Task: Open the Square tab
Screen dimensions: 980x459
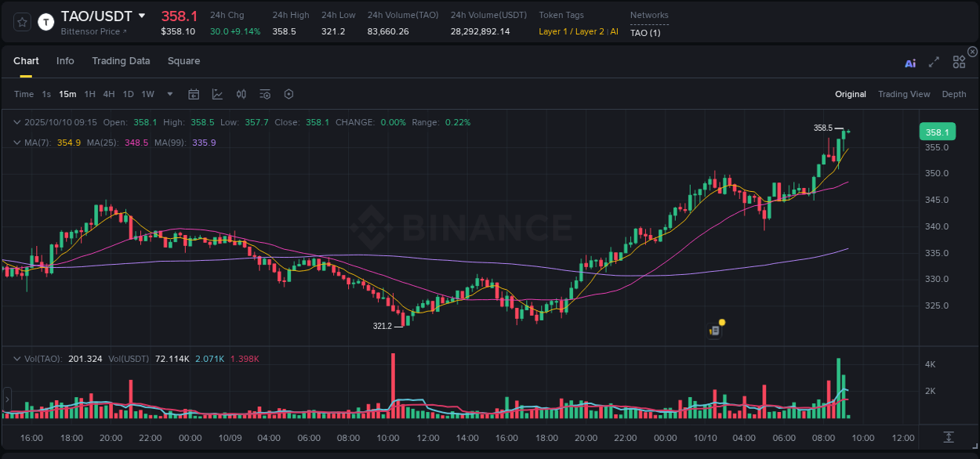Action: 183,60
